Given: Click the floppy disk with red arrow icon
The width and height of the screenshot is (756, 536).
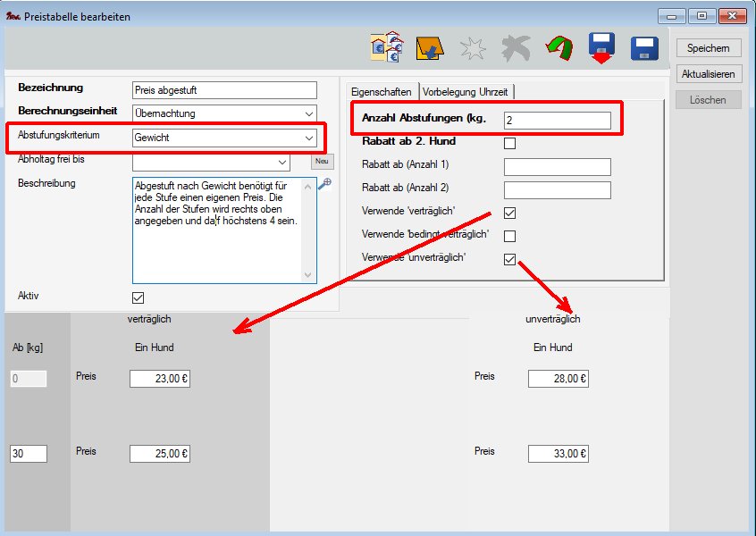Looking at the screenshot, I should [x=601, y=49].
